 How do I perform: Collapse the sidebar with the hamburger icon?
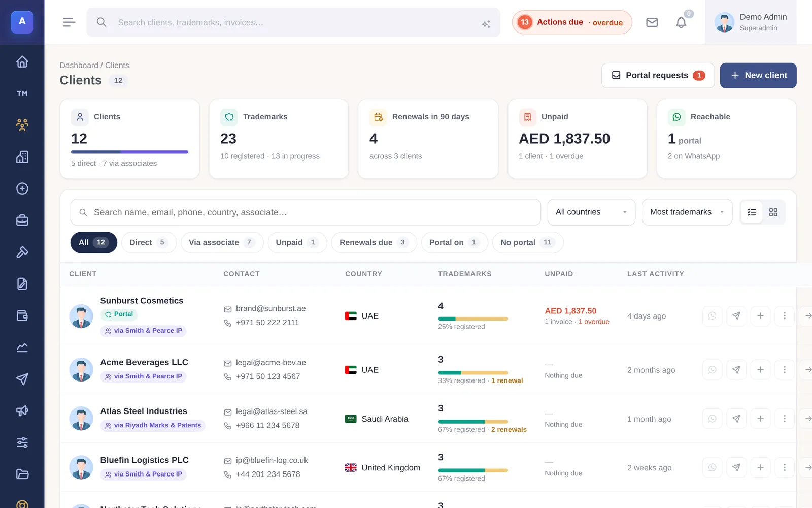[x=69, y=22]
